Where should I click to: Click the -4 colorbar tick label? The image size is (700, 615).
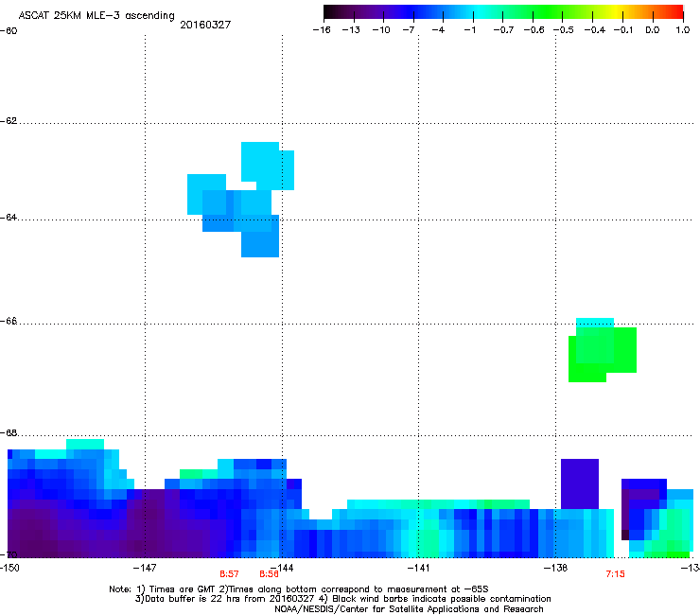[x=438, y=30]
